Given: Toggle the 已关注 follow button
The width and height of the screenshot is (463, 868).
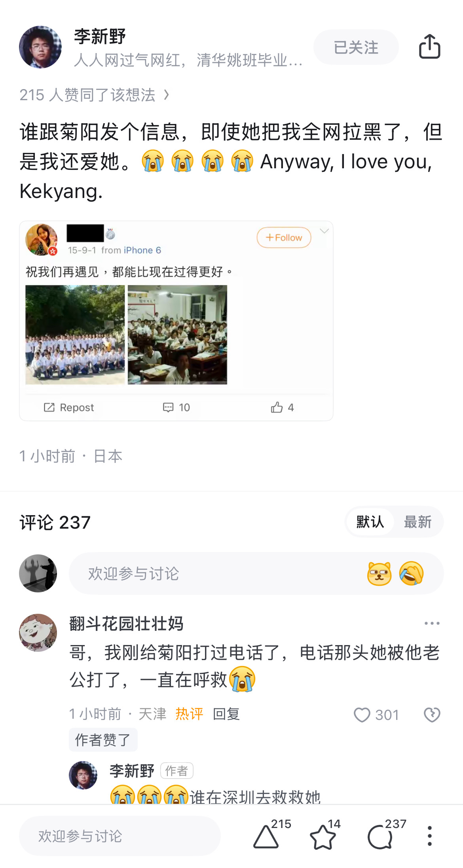Looking at the screenshot, I should (x=356, y=47).
